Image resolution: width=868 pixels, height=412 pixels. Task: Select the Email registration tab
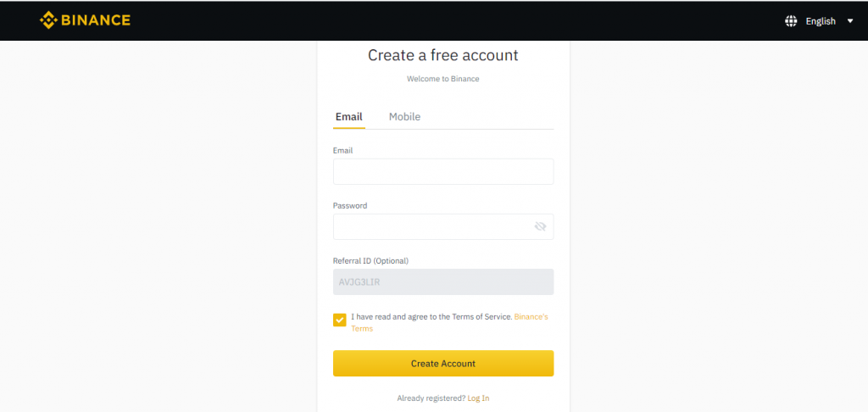pyautogui.click(x=348, y=117)
